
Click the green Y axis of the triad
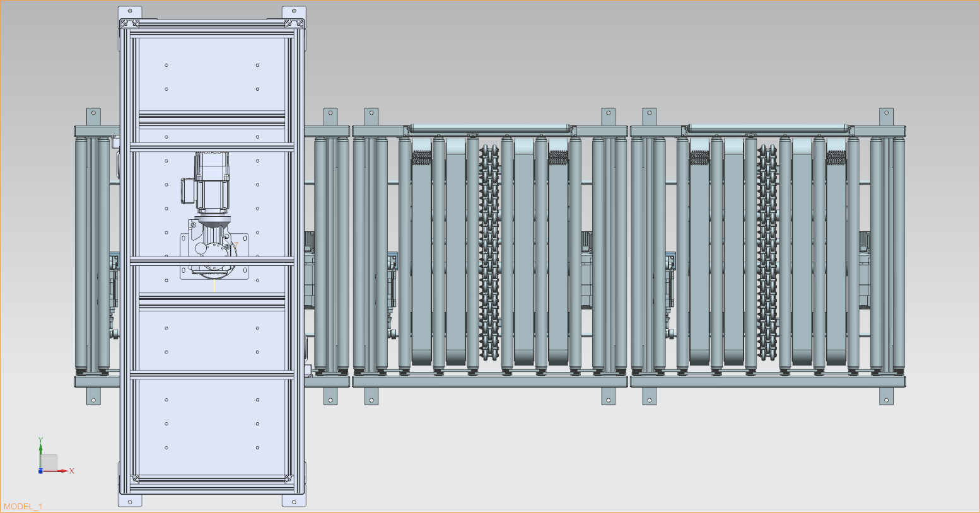(x=40, y=453)
